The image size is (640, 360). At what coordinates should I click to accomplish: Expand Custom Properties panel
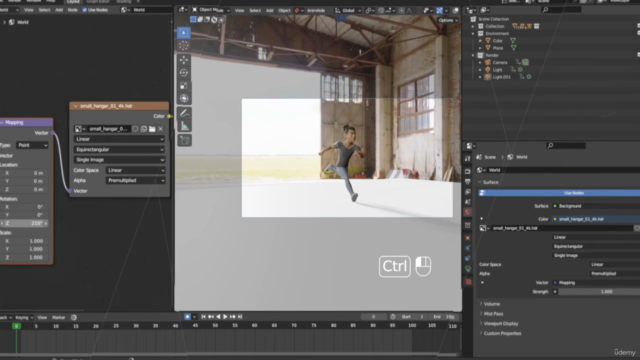tap(502, 333)
